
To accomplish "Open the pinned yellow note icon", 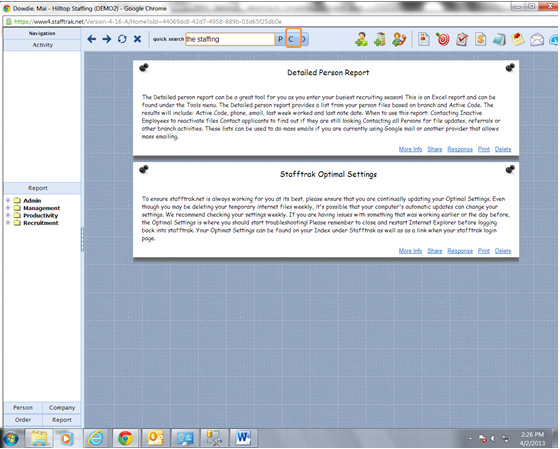I will (x=518, y=39).
